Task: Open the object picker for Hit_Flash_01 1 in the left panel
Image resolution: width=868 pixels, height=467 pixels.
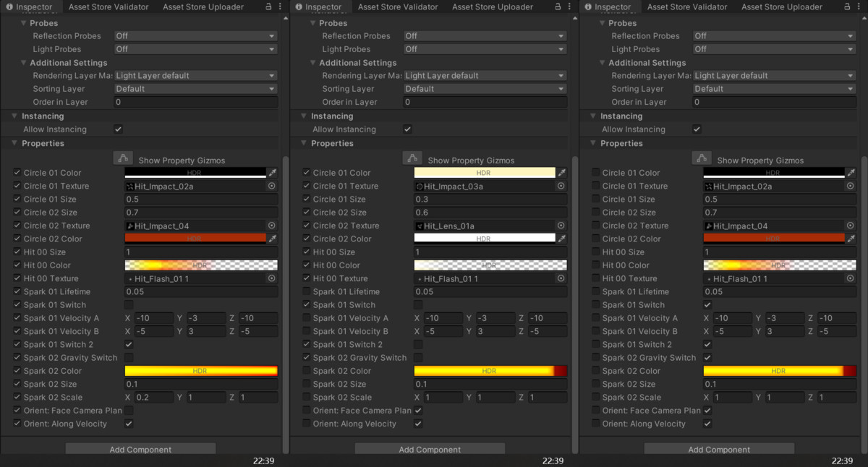Action: tap(272, 278)
